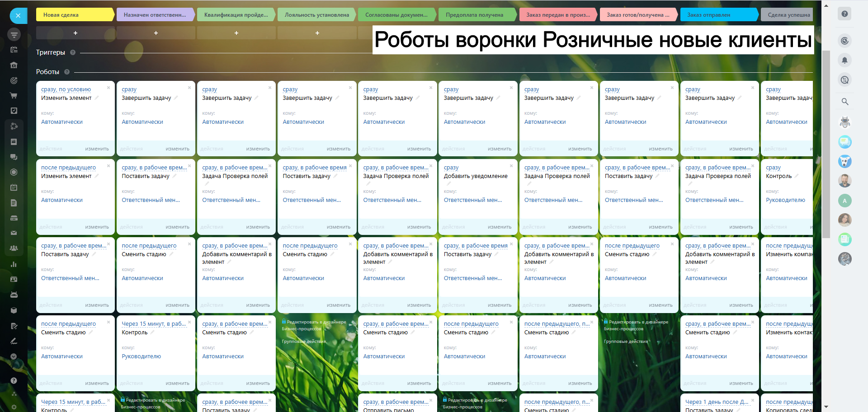
Task: Open timing link сразу, по условию
Action: click(66, 89)
